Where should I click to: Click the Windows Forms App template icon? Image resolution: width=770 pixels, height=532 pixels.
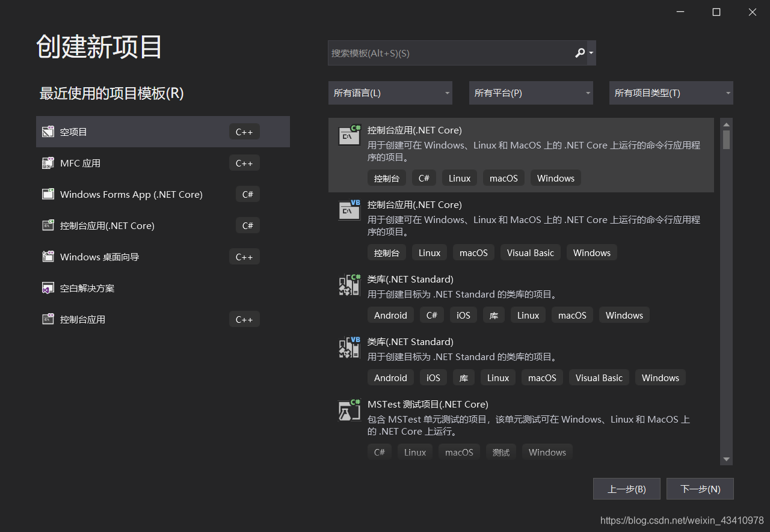pos(48,194)
